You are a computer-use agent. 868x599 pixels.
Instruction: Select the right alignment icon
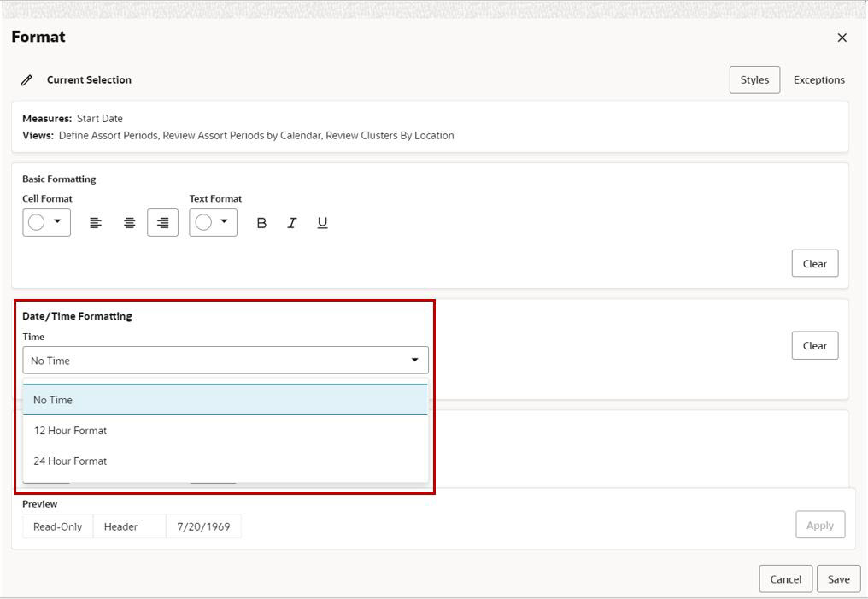pos(161,222)
